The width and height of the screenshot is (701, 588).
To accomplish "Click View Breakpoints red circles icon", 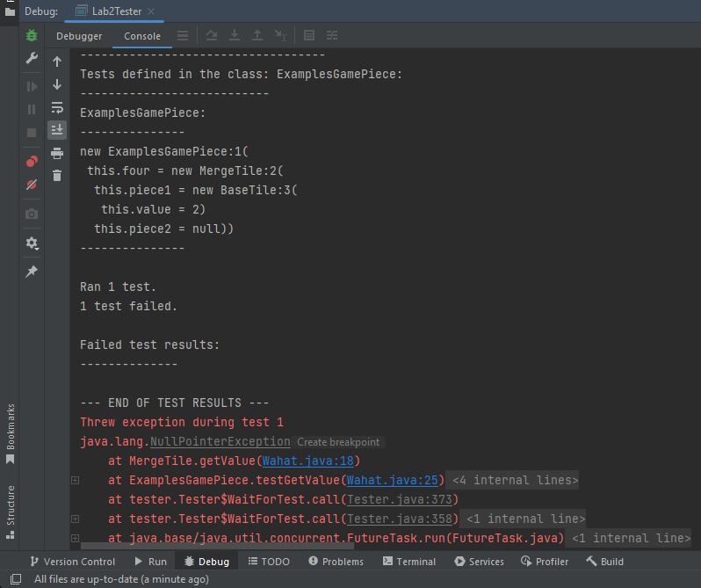I will click(32, 162).
